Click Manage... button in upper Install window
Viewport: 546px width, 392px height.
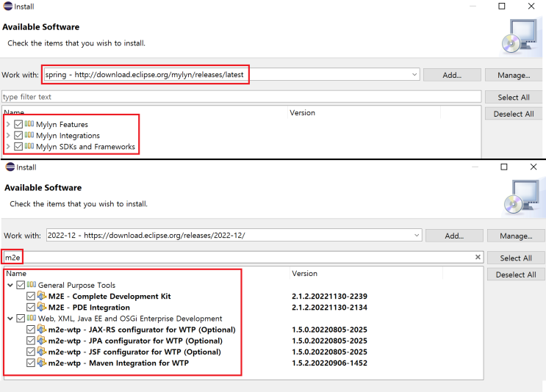pos(514,75)
